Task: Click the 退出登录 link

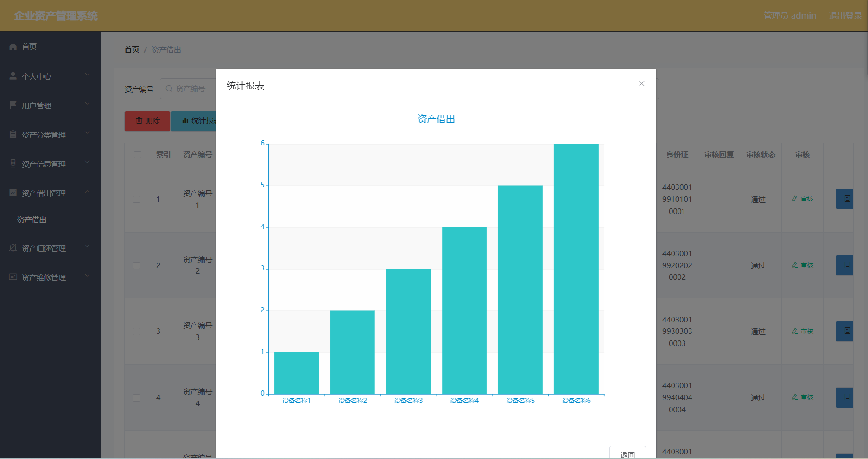Action: click(845, 16)
